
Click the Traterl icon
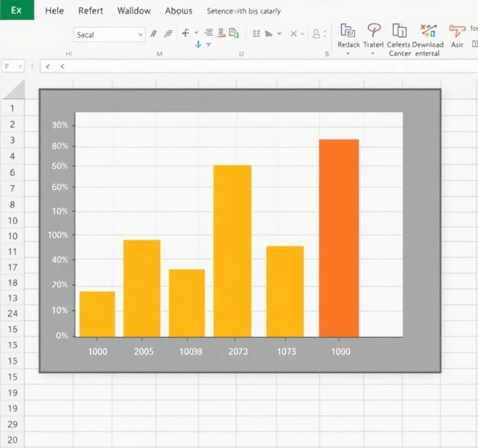pos(373,31)
